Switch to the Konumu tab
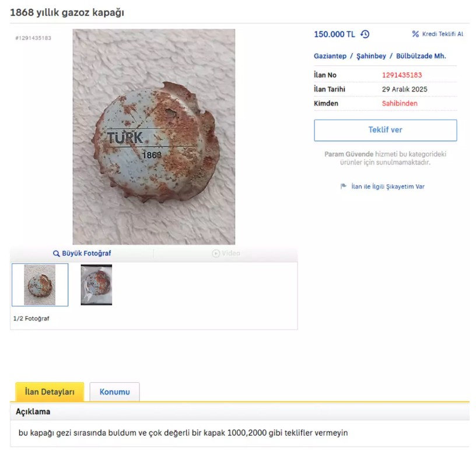 (115, 391)
